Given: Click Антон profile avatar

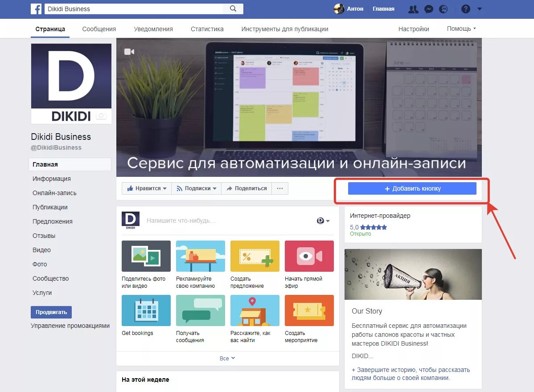Looking at the screenshot, I should (339, 9).
